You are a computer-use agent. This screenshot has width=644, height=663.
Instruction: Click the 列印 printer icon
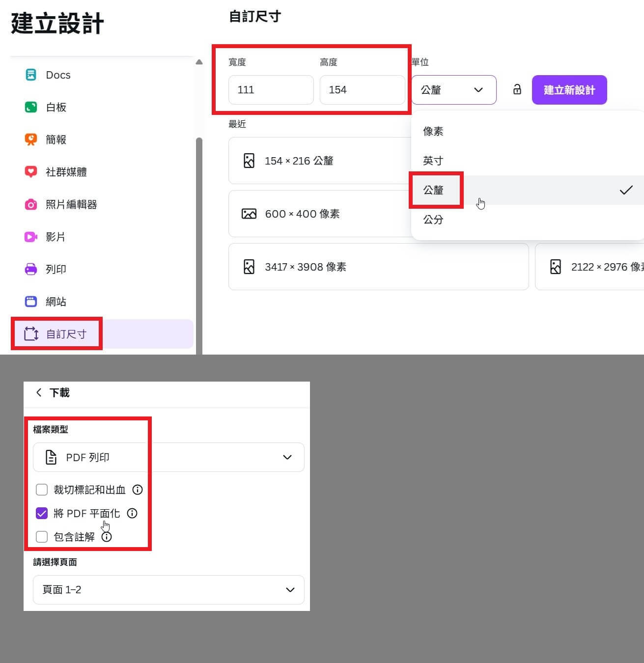[30, 269]
